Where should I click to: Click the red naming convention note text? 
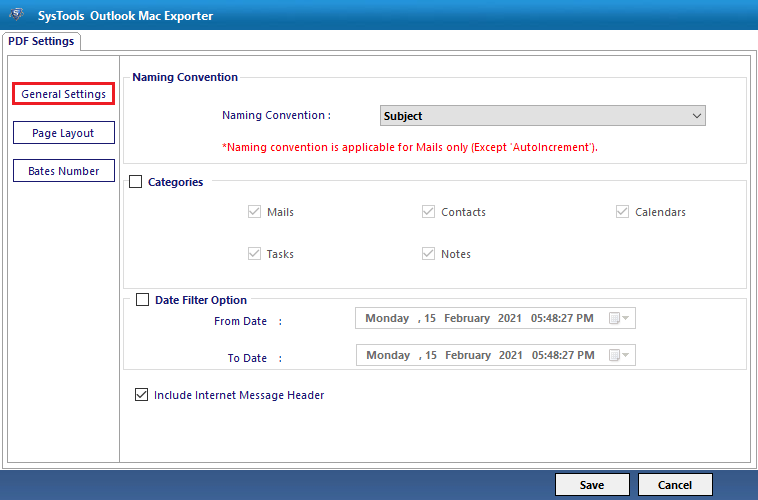tap(410, 147)
